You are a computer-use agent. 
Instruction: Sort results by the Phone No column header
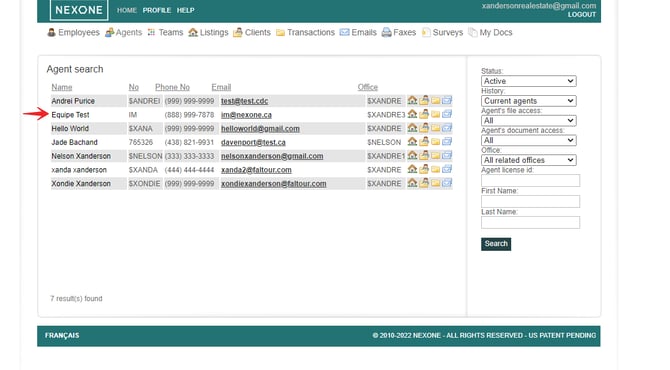(x=172, y=87)
